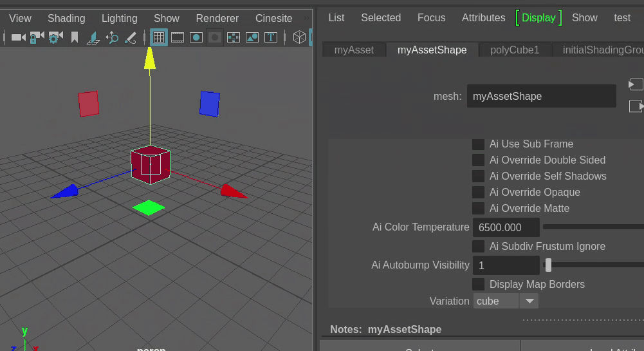Click the red plane manipulator handle
This screenshot has width=644, height=351.
point(88,104)
